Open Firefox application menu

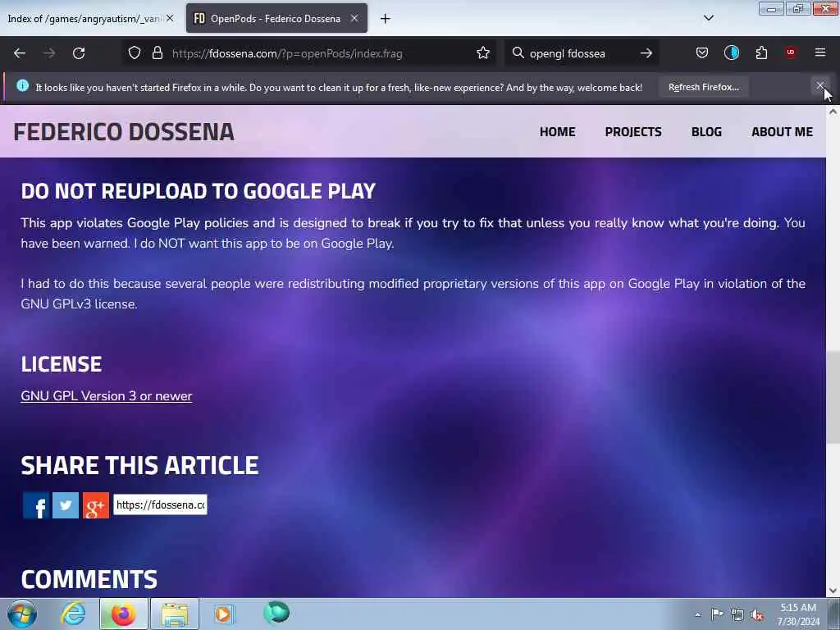tap(820, 52)
